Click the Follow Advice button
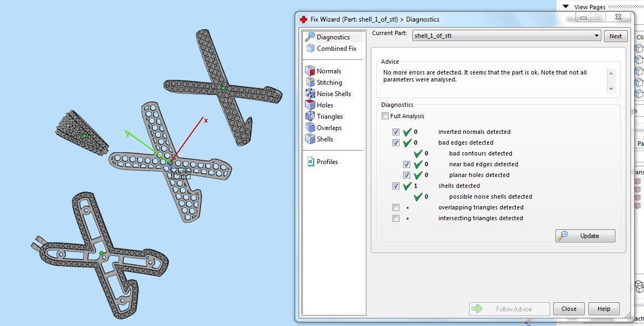 tap(509, 309)
